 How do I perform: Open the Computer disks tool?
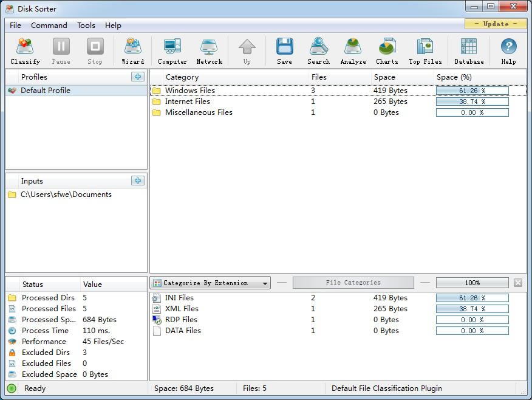click(172, 51)
